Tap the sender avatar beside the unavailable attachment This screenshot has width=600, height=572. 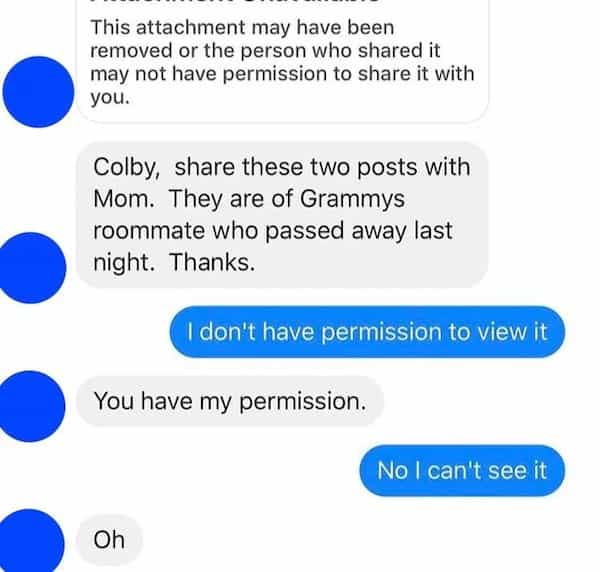[x=38, y=92]
